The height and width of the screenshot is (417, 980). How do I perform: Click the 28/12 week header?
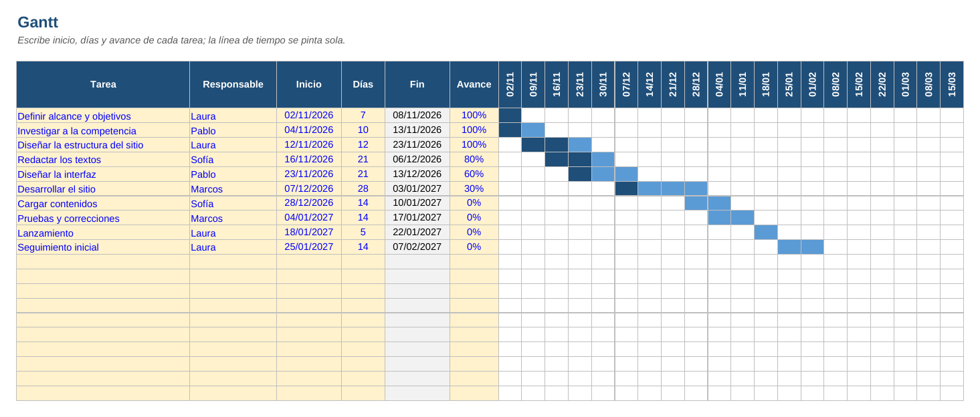(696, 84)
